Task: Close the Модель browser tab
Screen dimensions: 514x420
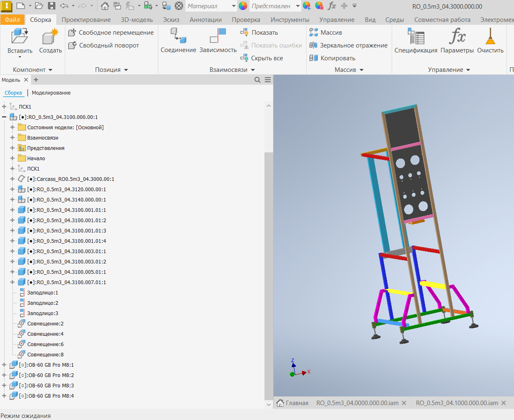Action: tap(26, 80)
